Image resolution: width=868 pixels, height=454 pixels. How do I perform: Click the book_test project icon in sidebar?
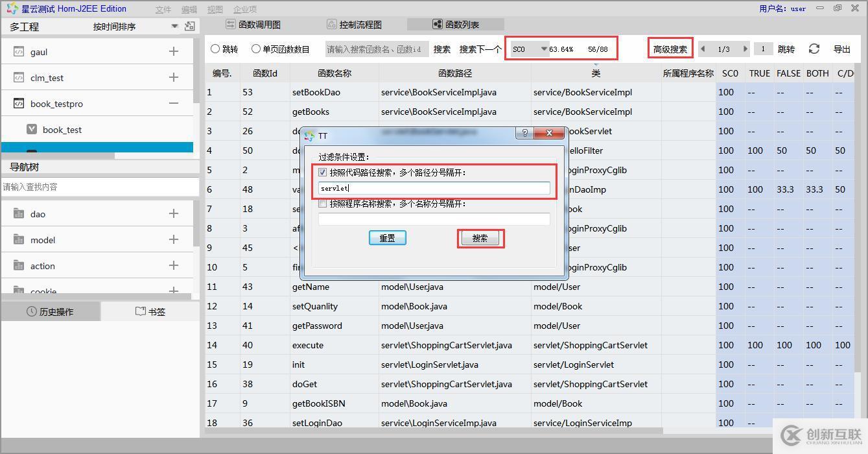click(31, 130)
